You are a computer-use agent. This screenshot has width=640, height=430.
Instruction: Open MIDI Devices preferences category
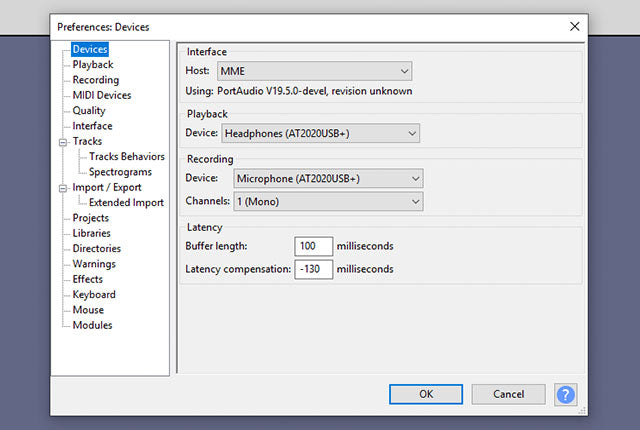pos(101,95)
